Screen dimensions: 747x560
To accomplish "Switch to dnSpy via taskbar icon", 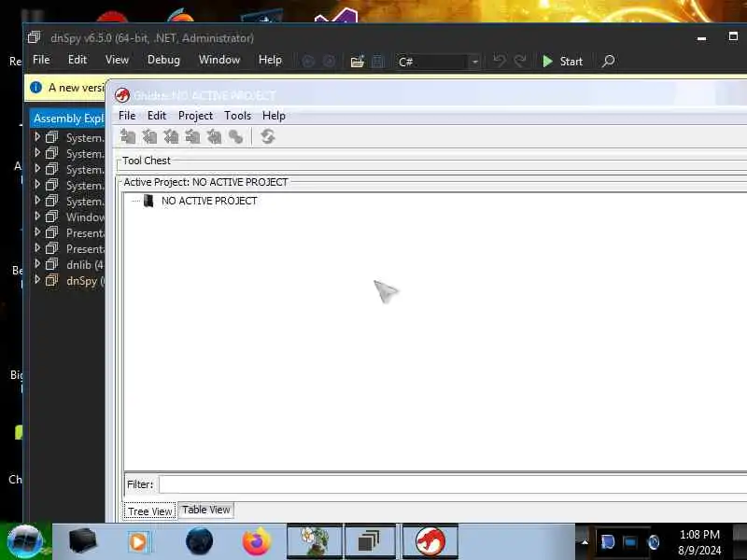I will 369,541.
